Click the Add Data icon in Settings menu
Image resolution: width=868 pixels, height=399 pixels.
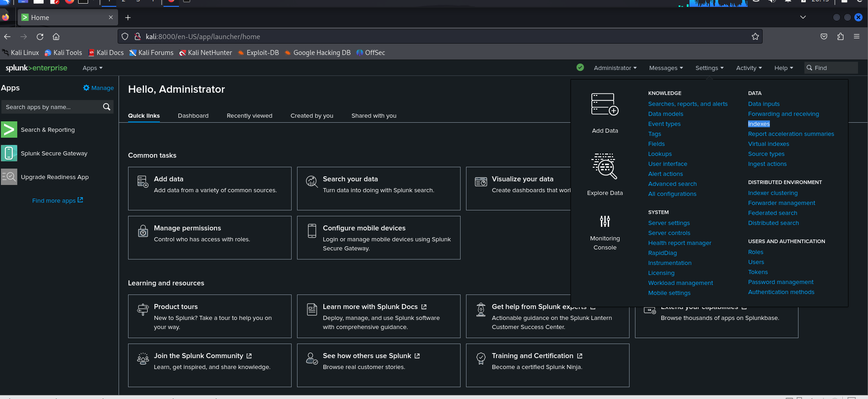605,105
